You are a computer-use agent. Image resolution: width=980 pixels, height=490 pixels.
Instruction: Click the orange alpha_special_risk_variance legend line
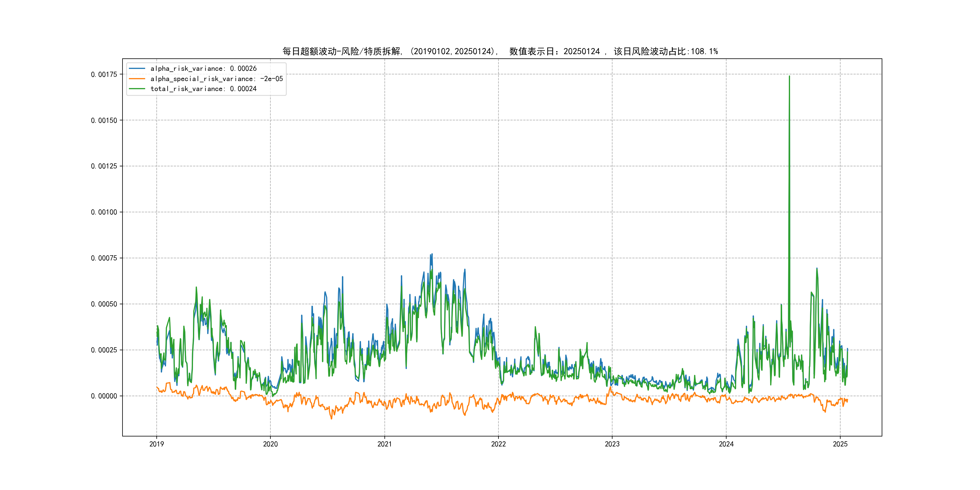click(x=137, y=79)
